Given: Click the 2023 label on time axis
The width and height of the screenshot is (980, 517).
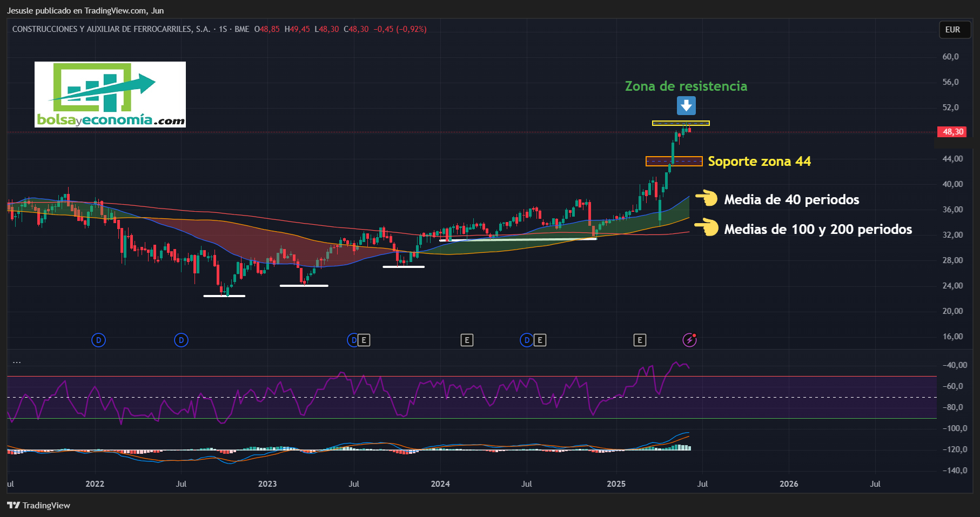Looking at the screenshot, I should click(267, 484).
